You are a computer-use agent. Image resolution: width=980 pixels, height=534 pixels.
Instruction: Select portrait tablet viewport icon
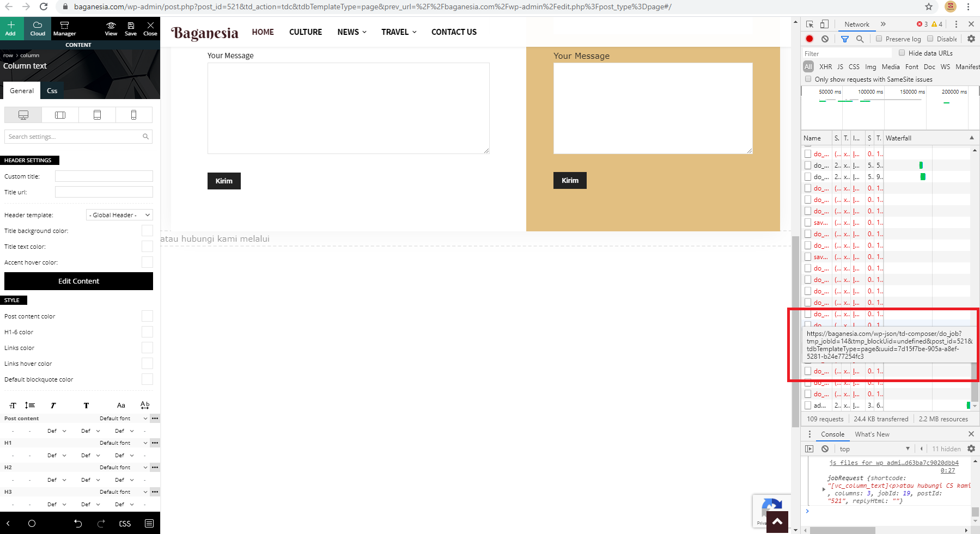point(97,115)
